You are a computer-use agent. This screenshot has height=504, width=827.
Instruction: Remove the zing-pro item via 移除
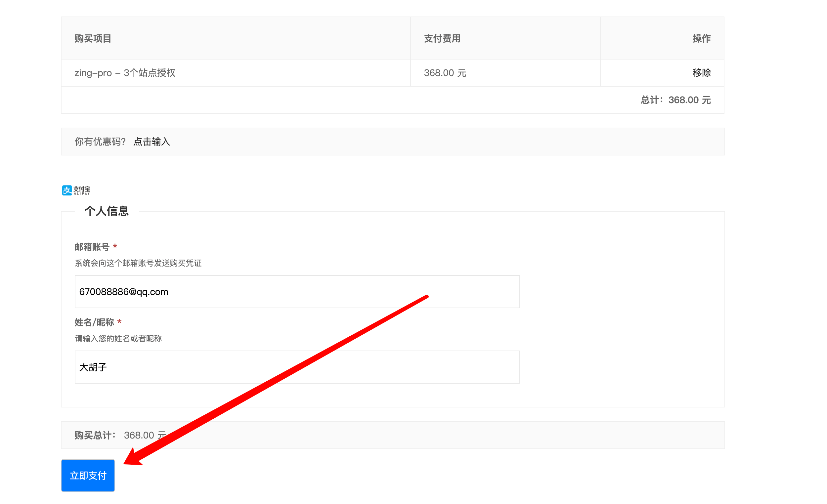702,73
